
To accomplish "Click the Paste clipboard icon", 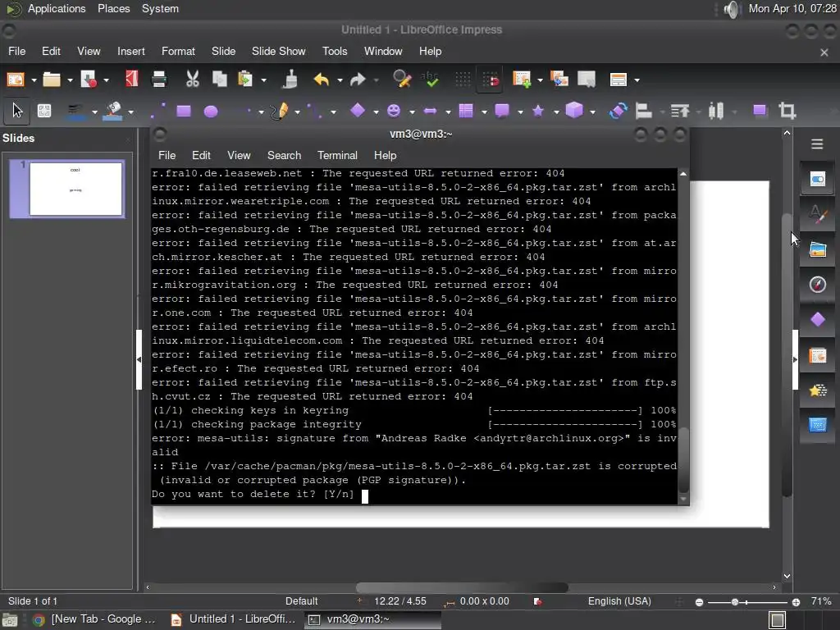I will point(245,80).
